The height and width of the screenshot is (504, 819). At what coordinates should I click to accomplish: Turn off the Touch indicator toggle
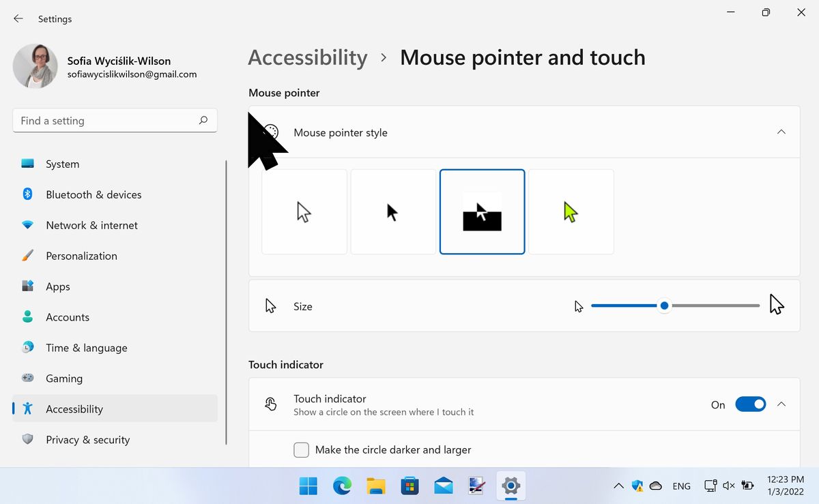click(x=751, y=404)
